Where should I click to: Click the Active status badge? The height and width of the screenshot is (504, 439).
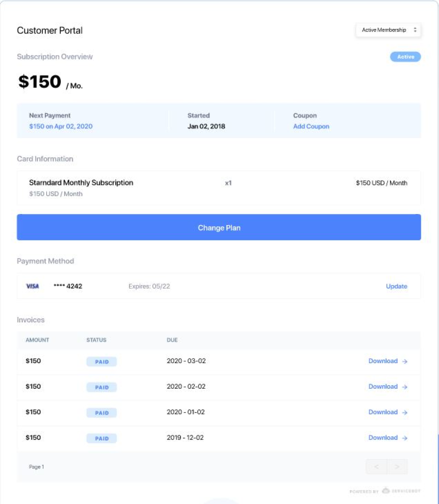point(405,57)
